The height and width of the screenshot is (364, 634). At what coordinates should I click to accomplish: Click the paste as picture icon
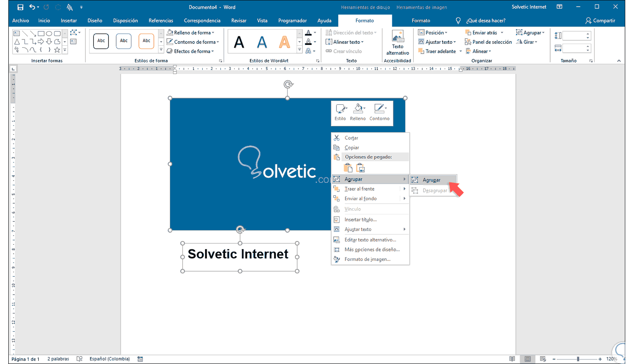click(360, 168)
